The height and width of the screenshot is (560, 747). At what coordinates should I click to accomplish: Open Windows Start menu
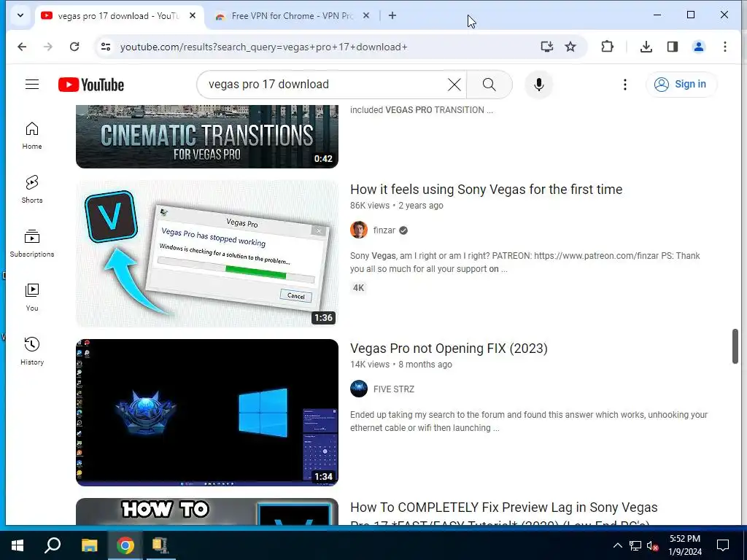tap(18, 545)
